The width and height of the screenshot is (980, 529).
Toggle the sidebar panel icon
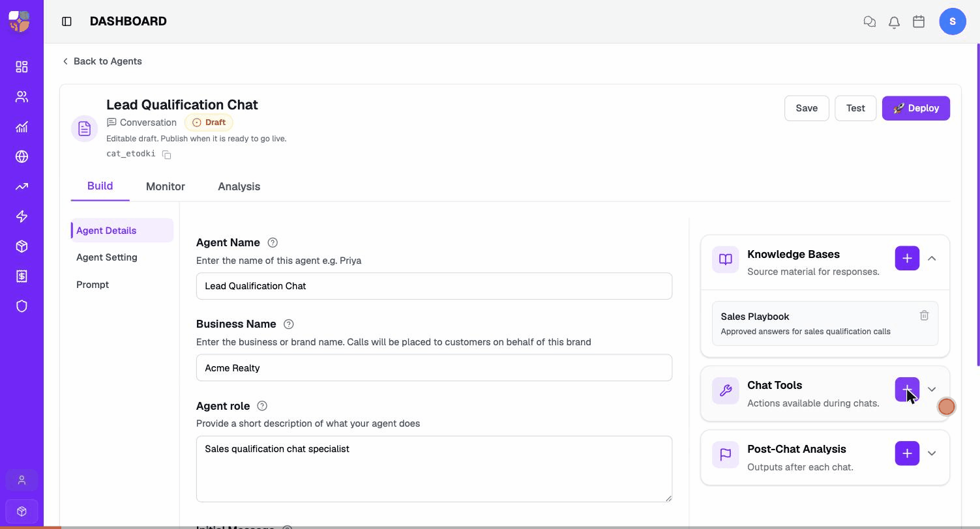pos(67,21)
